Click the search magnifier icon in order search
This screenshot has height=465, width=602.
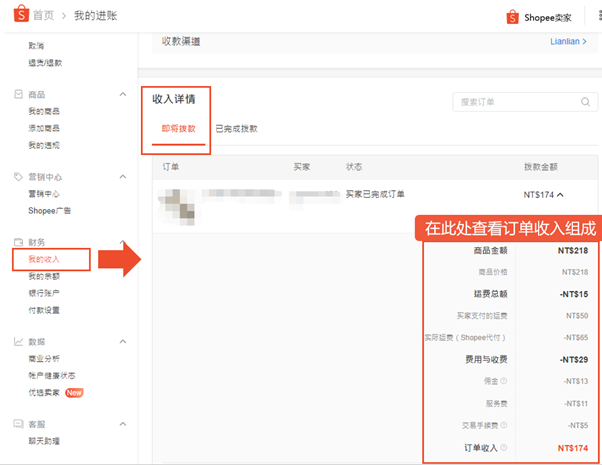pos(585,102)
